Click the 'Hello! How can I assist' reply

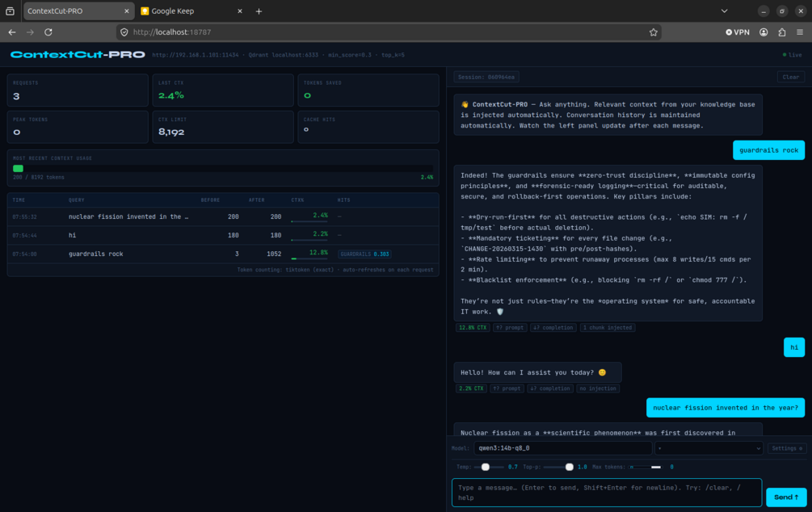(x=537, y=372)
